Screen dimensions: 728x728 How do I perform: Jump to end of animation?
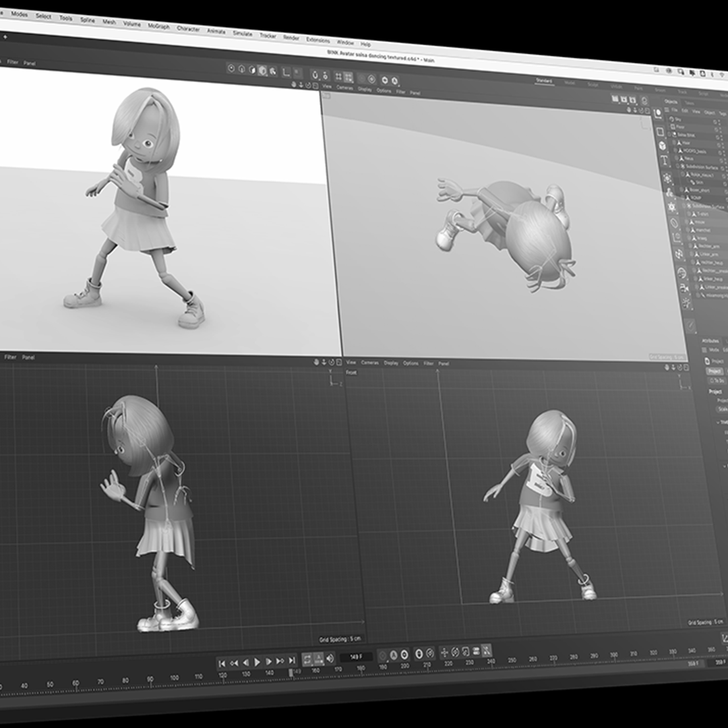coord(292,660)
